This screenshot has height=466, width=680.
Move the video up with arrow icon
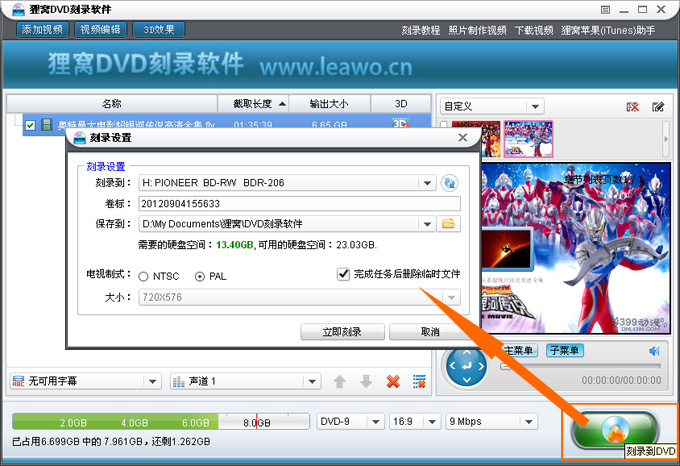pyautogui.click(x=340, y=381)
